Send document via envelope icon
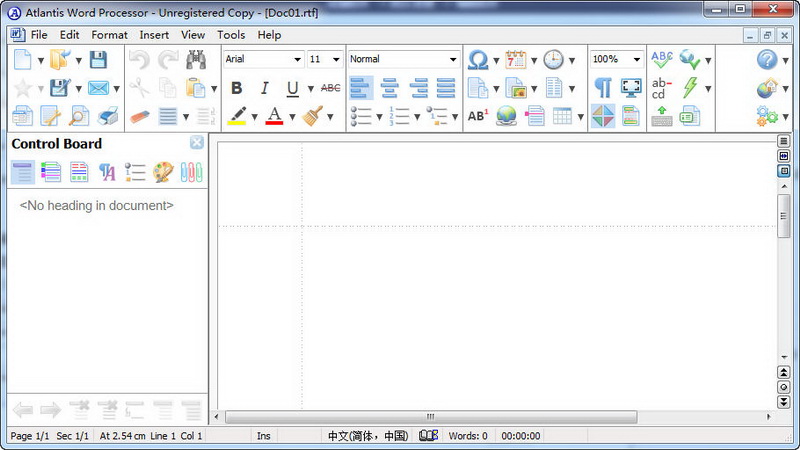 coord(98,88)
